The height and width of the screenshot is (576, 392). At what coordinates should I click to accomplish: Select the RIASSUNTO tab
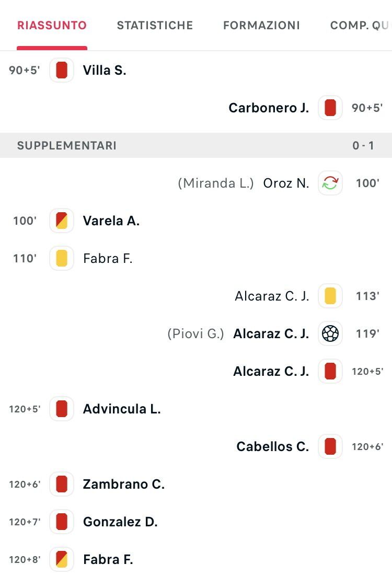pos(52,25)
